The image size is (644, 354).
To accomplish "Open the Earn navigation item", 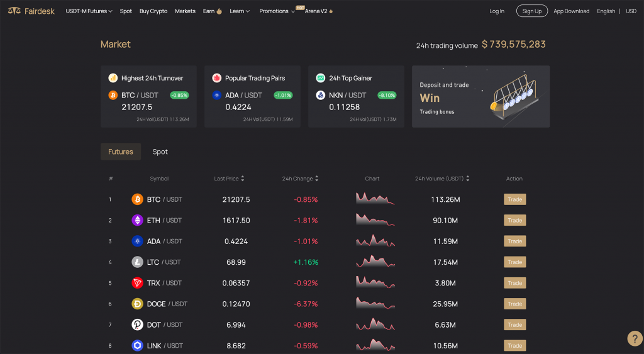I will (209, 11).
